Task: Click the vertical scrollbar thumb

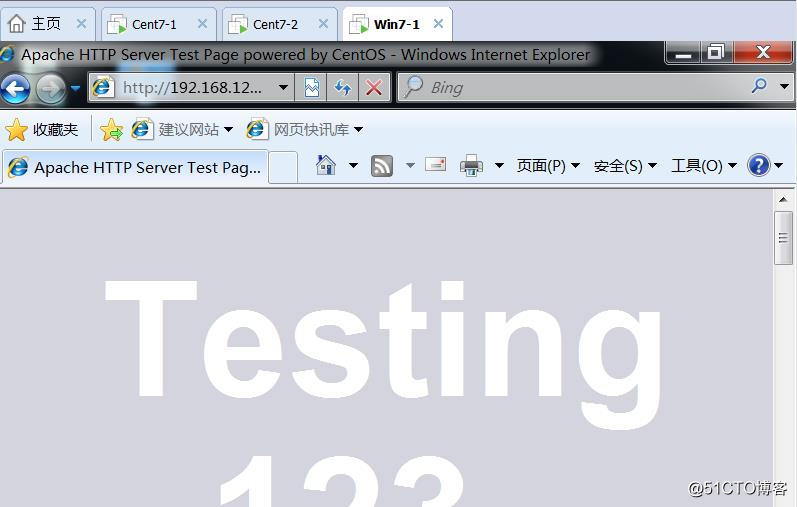Action: click(x=783, y=238)
